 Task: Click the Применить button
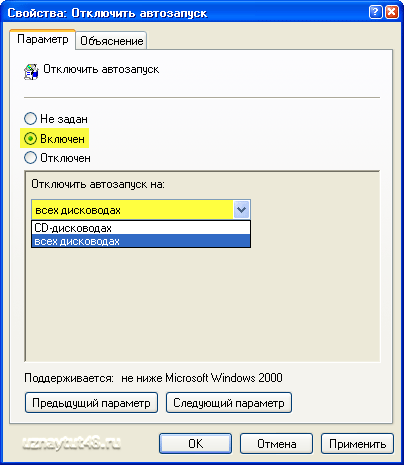pos(357,444)
